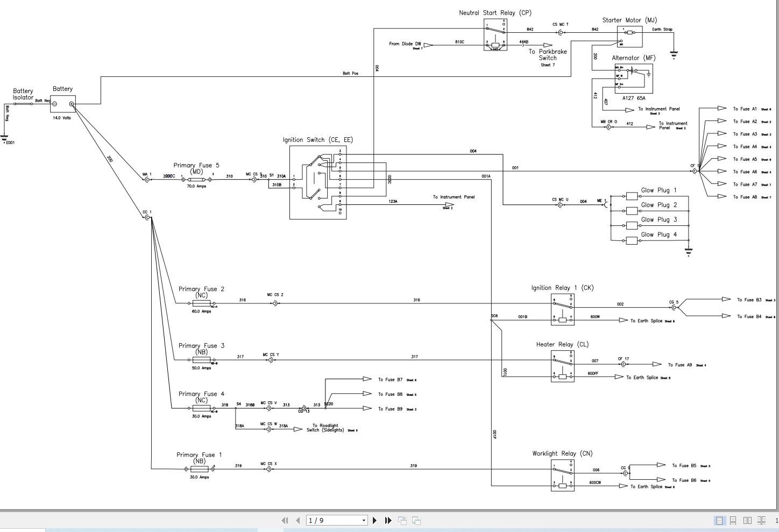779x532 pixels.
Task: Advance to the next page
Action: coord(374,520)
